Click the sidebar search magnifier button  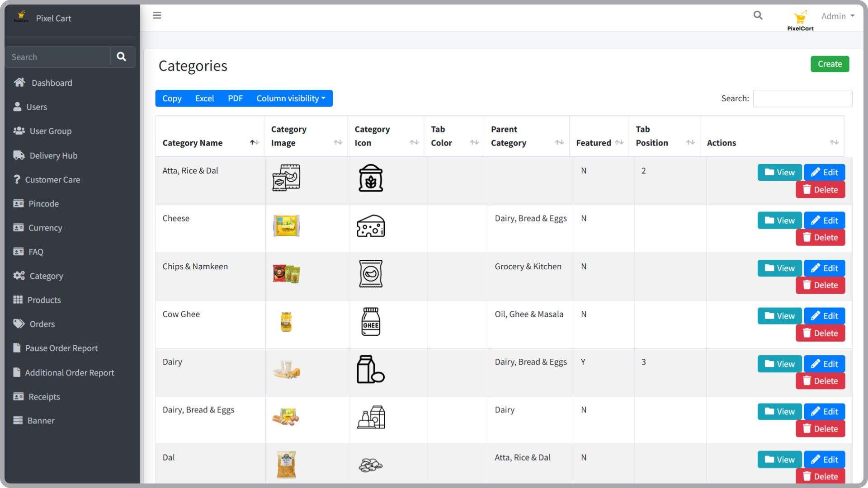[x=122, y=57]
